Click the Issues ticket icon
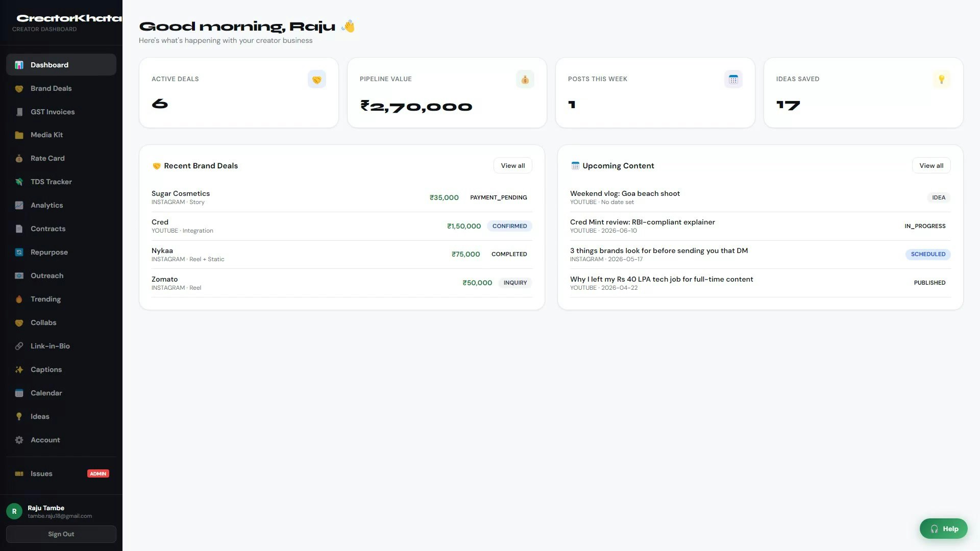Image resolution: width=980 pixels, height=551 pixels. [x=19, y=473]
